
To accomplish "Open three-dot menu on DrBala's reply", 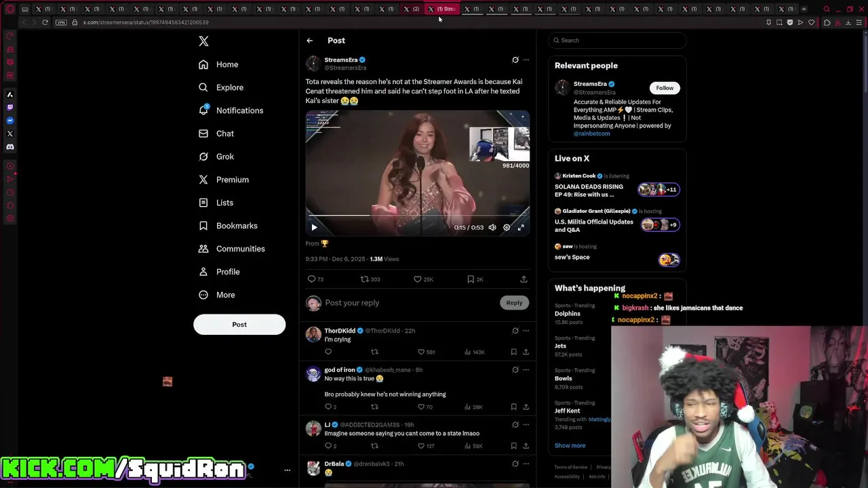I will [x=526, y=464].
